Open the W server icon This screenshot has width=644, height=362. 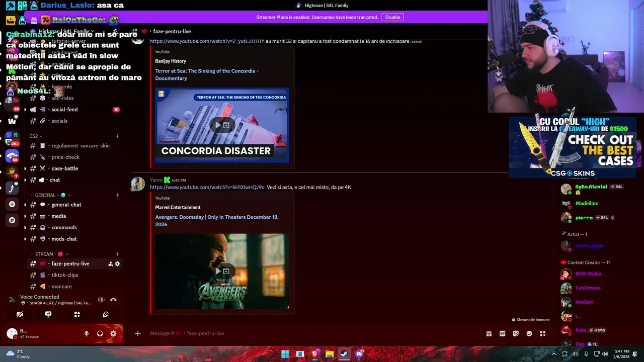[12, 121]
